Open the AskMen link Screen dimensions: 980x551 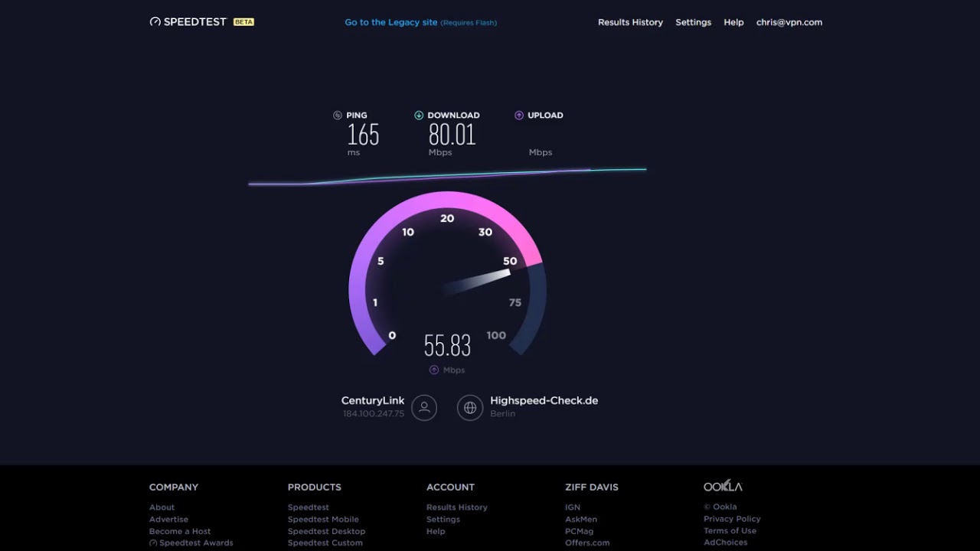(581, 519)
